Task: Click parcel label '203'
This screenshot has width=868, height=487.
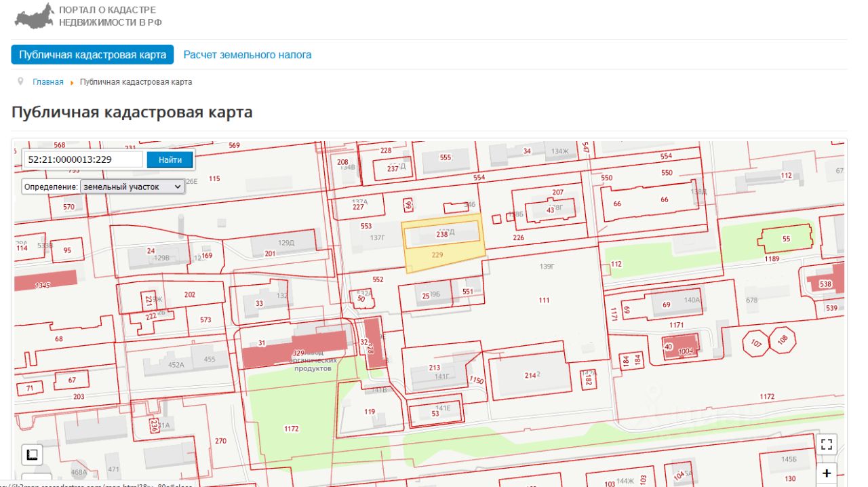Action: pos(79,397)
